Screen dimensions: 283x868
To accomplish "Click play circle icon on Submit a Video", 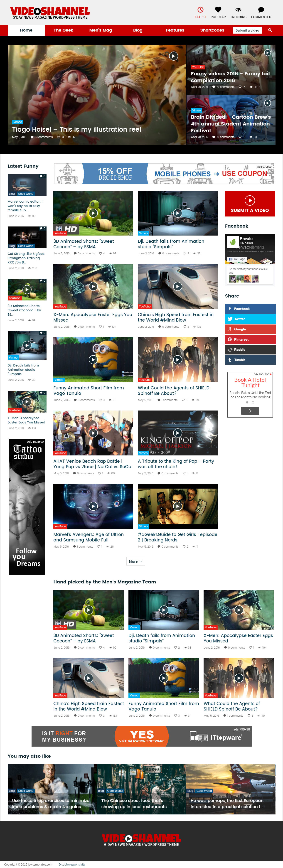I will pyautogui.click(x=250, y=200).
